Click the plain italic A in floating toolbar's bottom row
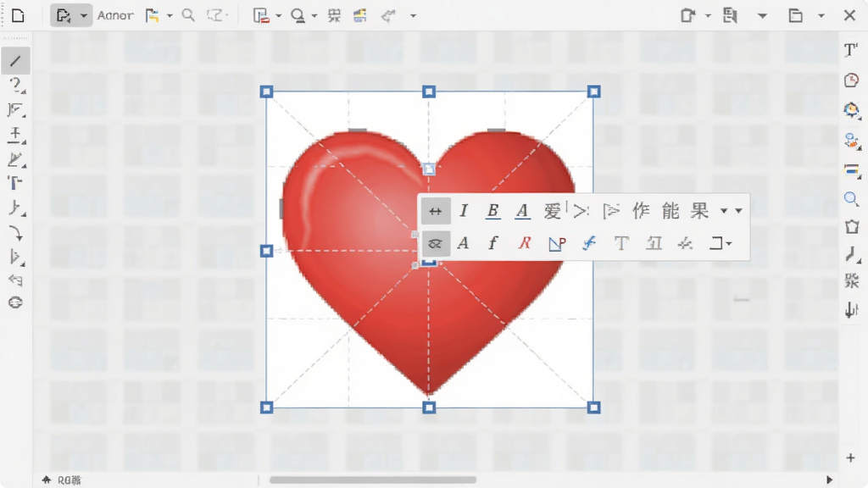Viewport: 868px width, 488px height. tap(464, 243)
